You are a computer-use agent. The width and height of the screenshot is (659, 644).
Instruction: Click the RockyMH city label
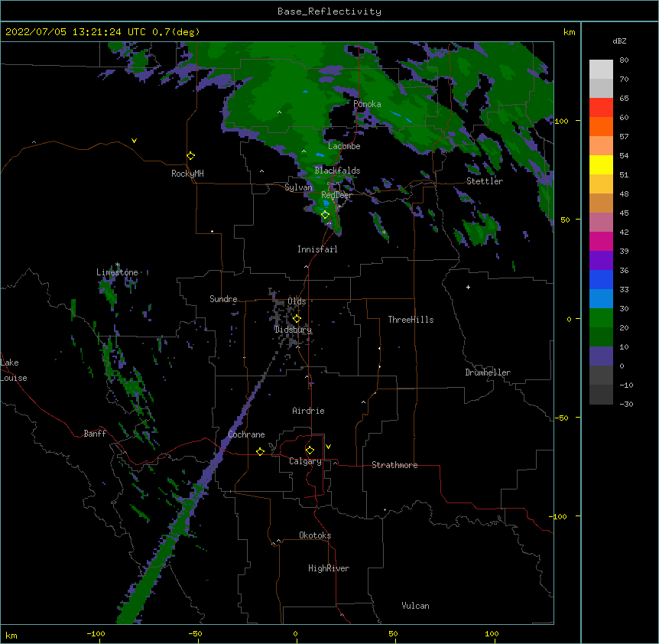click(x=187, y=174)
